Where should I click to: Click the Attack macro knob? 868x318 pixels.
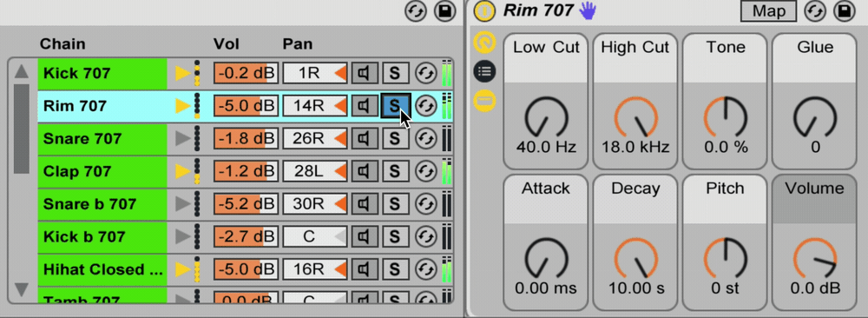tap(546, 258)
